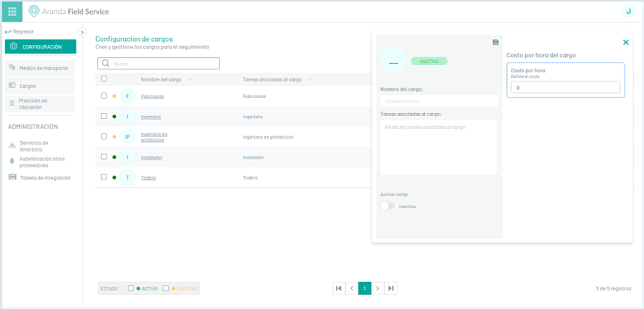Click the INACTIVO status badge

pyautogui.click(x=429, y=61)
